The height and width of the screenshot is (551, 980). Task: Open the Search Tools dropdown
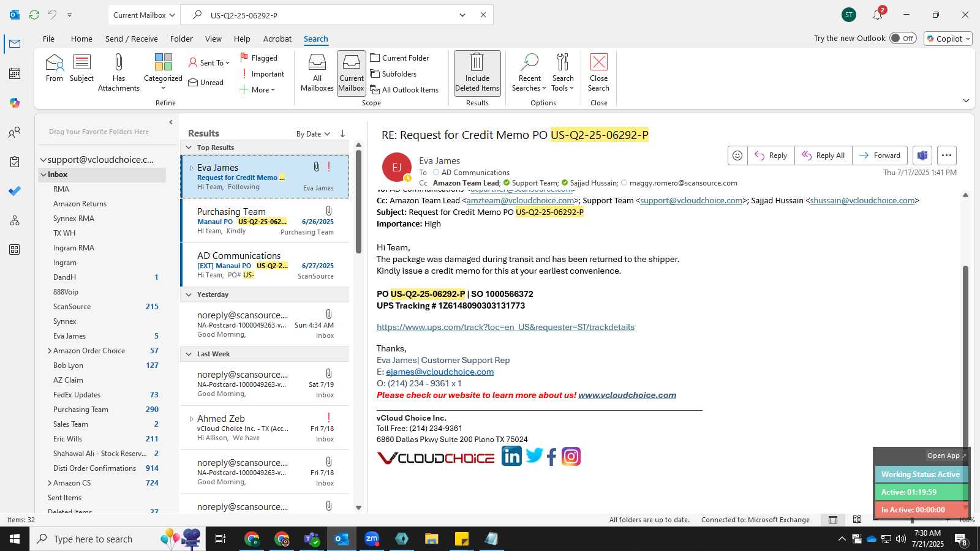point(563,73)
